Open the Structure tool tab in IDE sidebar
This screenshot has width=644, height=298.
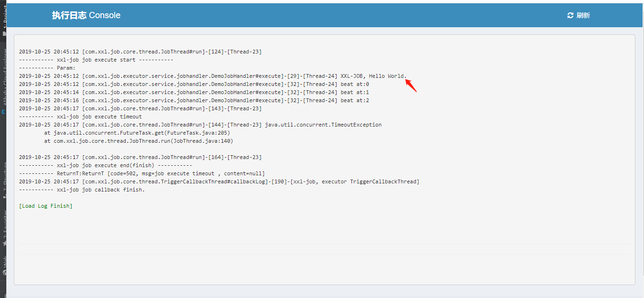4,179
